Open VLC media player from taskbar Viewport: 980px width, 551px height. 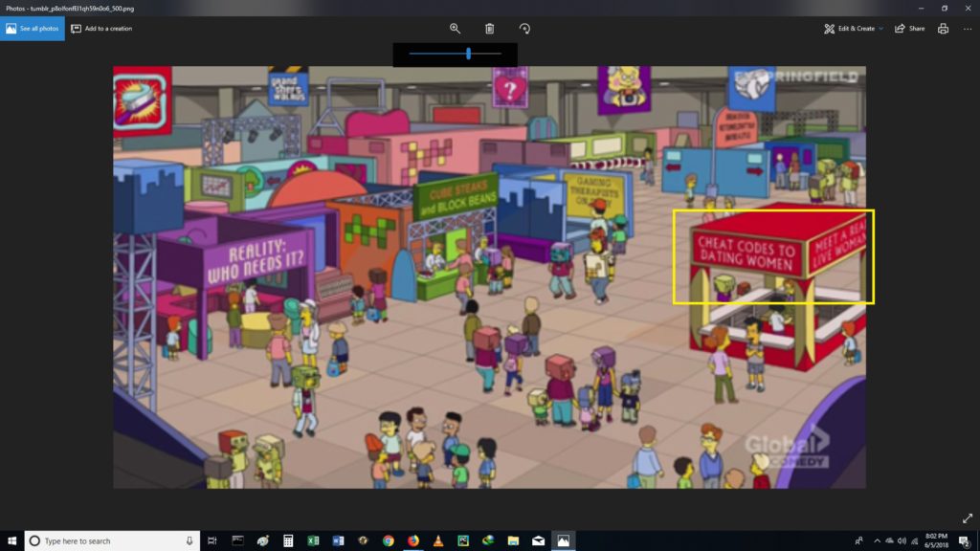[438, 541]
